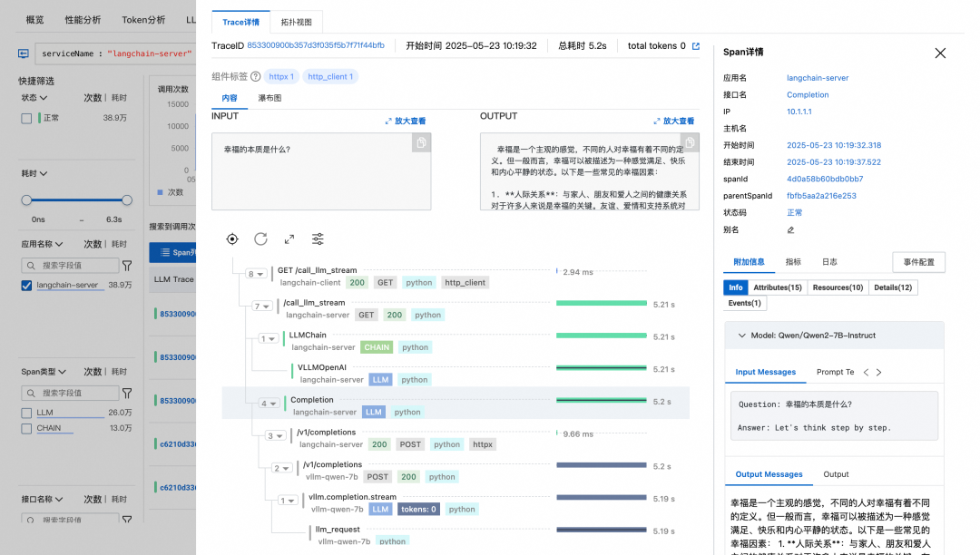Open the Attributes(15) tab
Image resolution: width=980 pixels, height=555 pixels.
click(x=777, y=287)
